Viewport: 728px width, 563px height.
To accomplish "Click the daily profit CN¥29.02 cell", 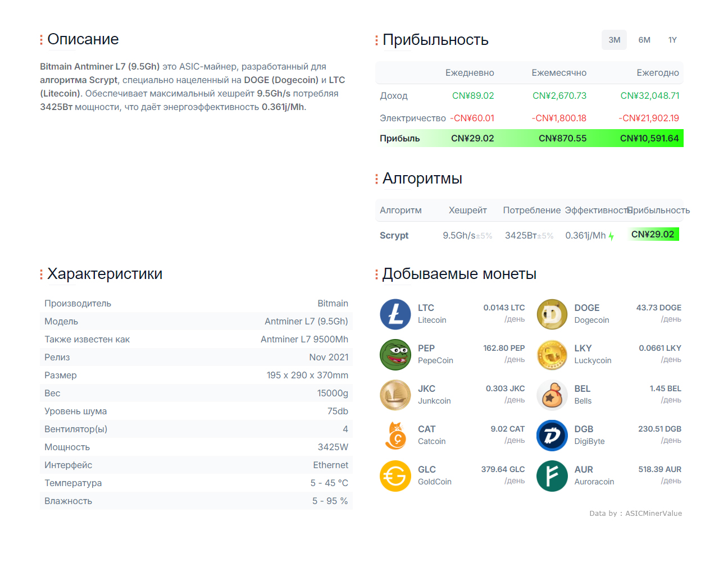I will click(472, 138).
